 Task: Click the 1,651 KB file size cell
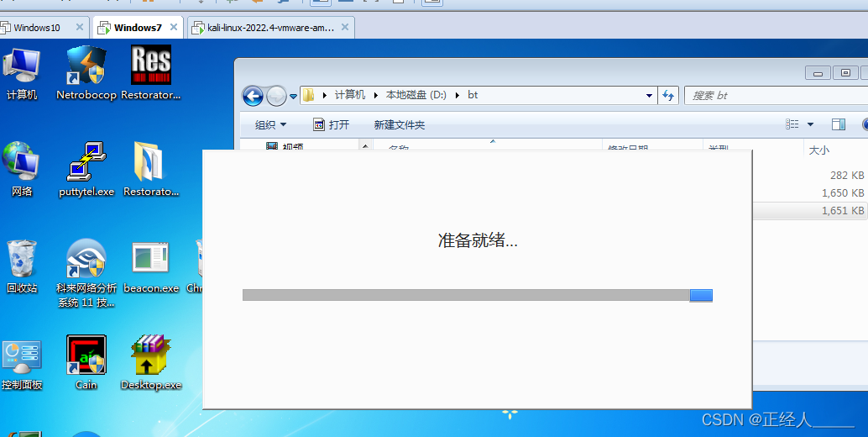click(x=843, y=210)
